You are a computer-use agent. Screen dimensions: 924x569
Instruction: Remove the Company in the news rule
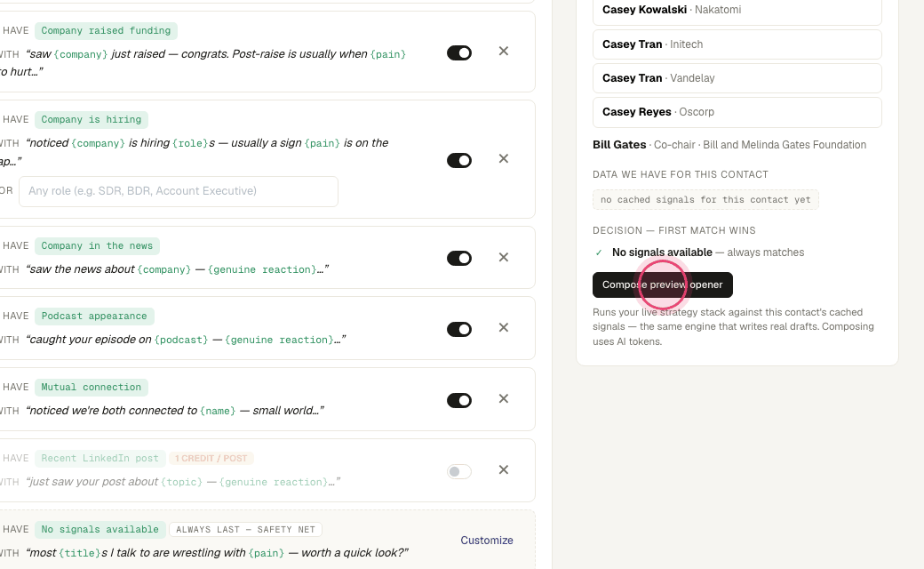coord(503,257)
